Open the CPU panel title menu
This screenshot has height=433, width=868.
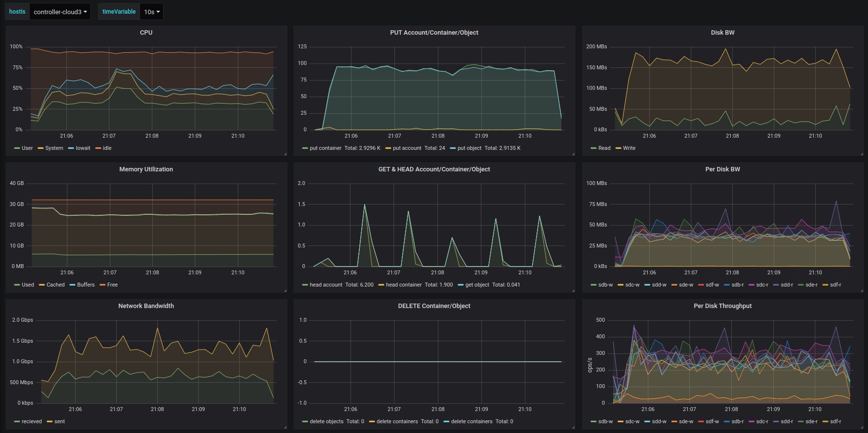[146, 33]
